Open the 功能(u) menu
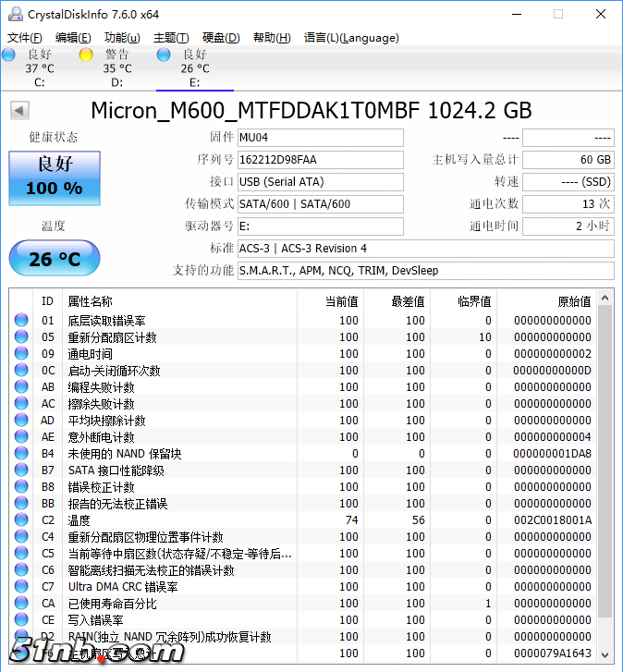623x672 pixels. click(122, 38)
